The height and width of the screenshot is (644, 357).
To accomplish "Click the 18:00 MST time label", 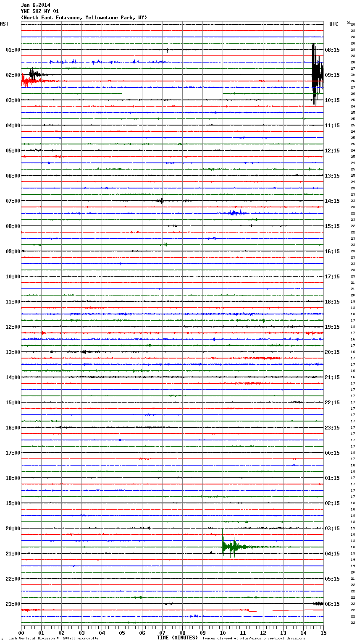I will 13,478.
